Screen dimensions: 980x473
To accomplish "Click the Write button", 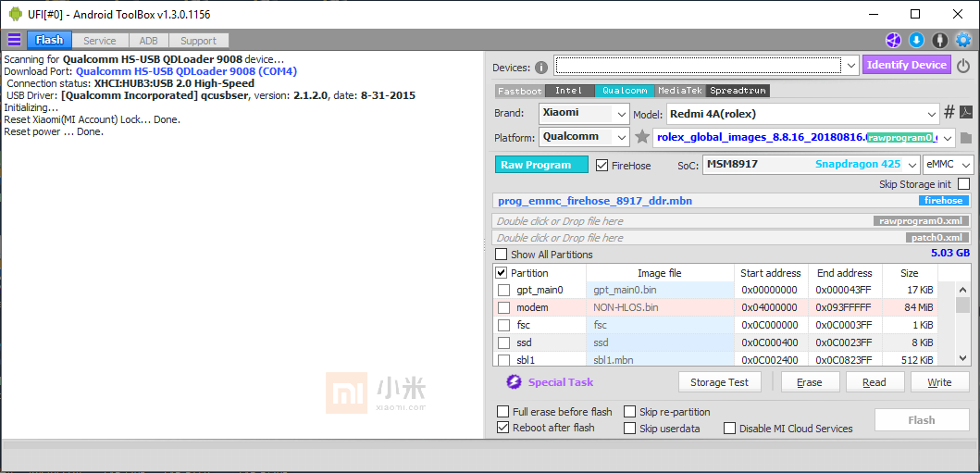I will [940, 382].
